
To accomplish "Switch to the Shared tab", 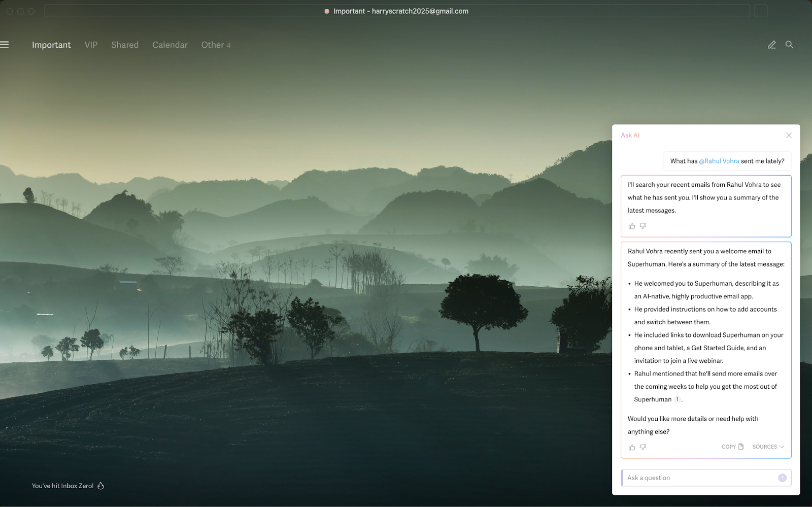I will point(125,45).
